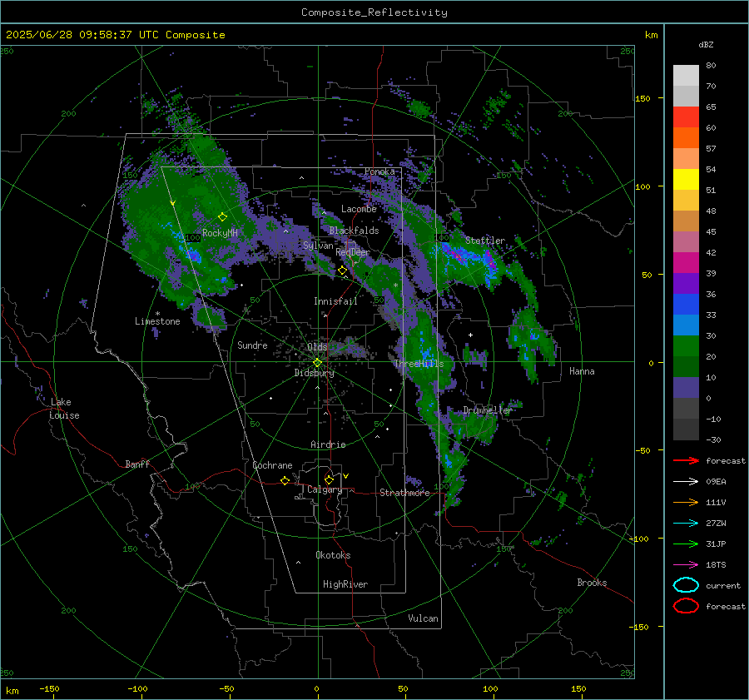Click the Okotoks label
The width and height of the screenshot is (749, 700).
tap(333, 555)
